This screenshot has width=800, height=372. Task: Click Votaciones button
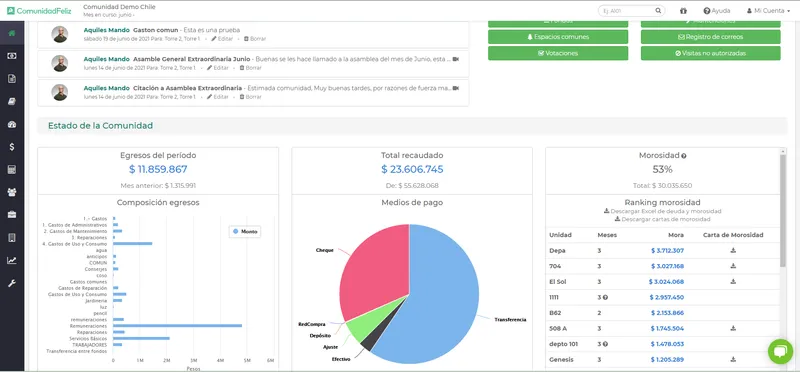click(x=558, y=53)
